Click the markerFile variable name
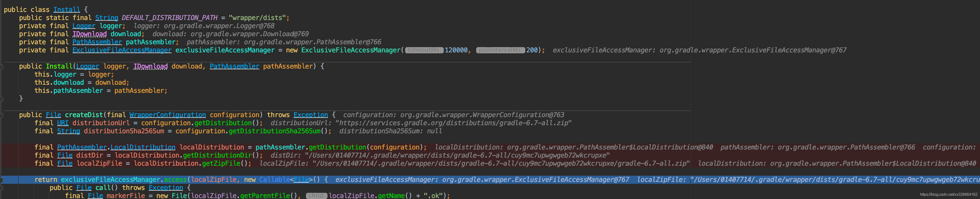Screen dimensions: 980x199 (x=126, y=196)
